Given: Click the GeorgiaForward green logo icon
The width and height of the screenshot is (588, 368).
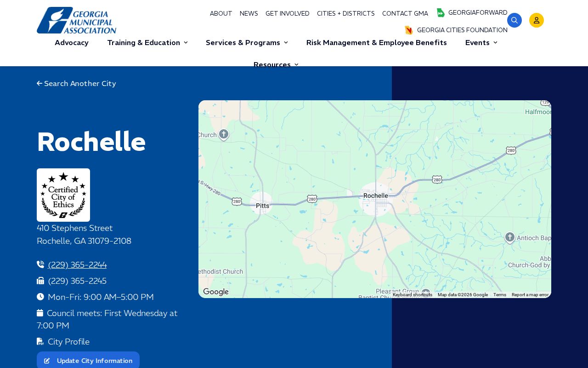Looking at the screenshot, I should point(441,13).
